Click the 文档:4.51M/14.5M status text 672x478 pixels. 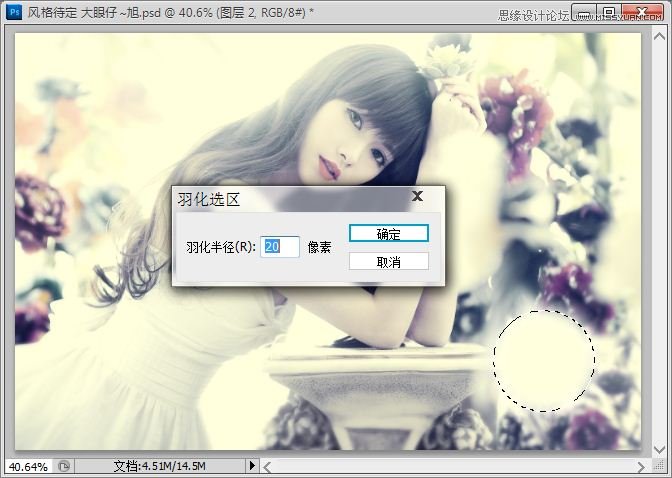159,466
